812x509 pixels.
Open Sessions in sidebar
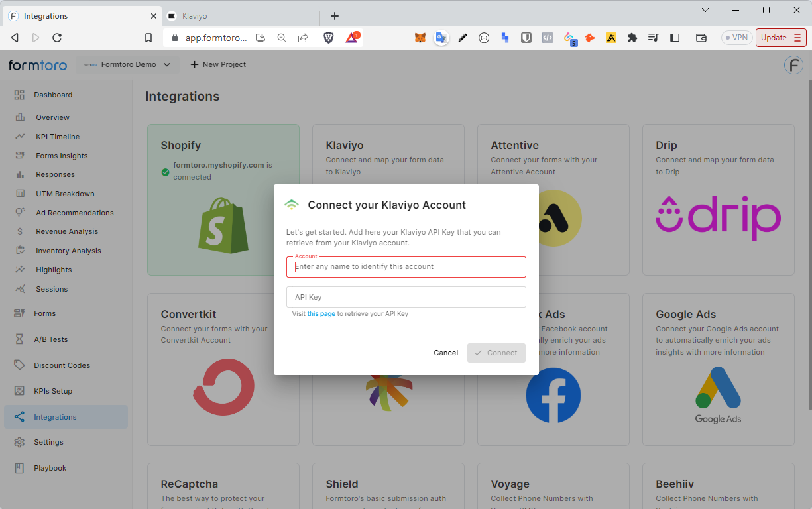[52, 289]
